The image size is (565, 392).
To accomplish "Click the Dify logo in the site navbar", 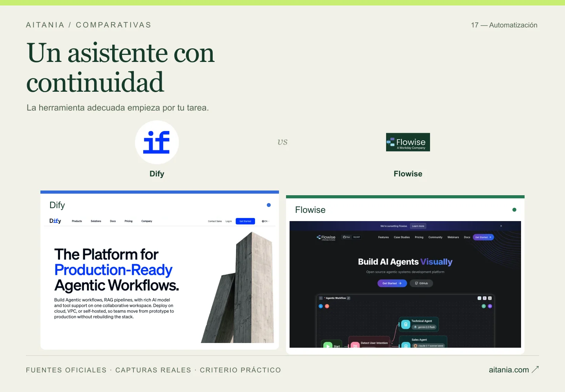I will tap(55, 221).
